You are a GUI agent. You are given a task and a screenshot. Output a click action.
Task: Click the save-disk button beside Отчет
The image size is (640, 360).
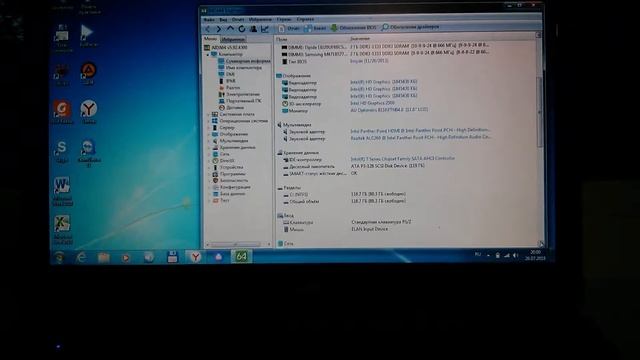[x=315, y=28]
